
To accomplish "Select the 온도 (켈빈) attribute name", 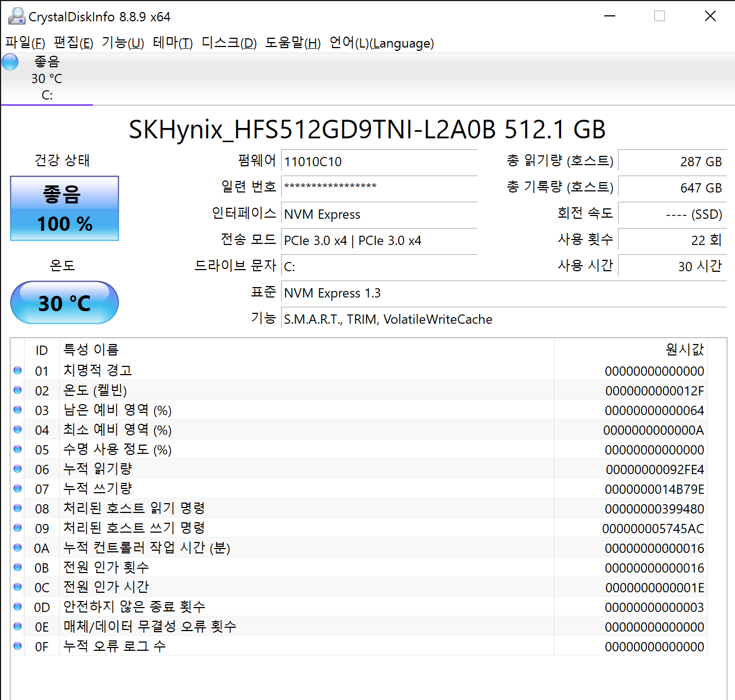I will pyautogui.click(x=95, y=390).
